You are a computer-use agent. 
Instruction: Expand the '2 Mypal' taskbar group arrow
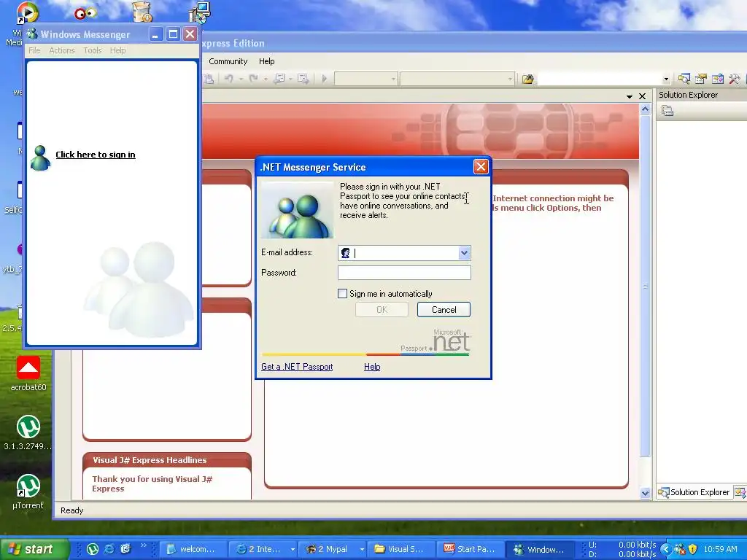pyautogui.click(x=362, y=549)
